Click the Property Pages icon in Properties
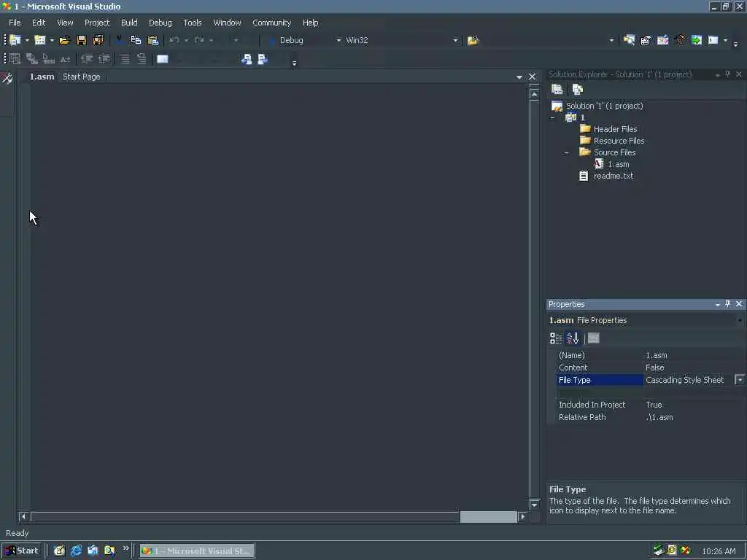747x560 pixels. [x=594, y=338]
